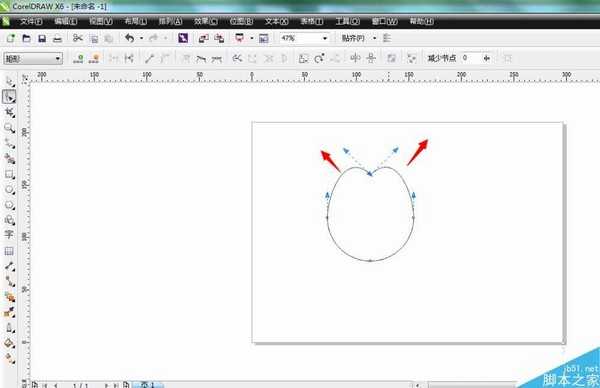Select the Table tool grid icon

click(x=9, y=251)
